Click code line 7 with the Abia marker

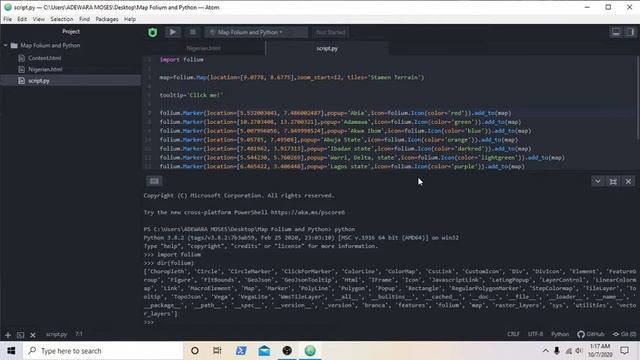[335, 113]
